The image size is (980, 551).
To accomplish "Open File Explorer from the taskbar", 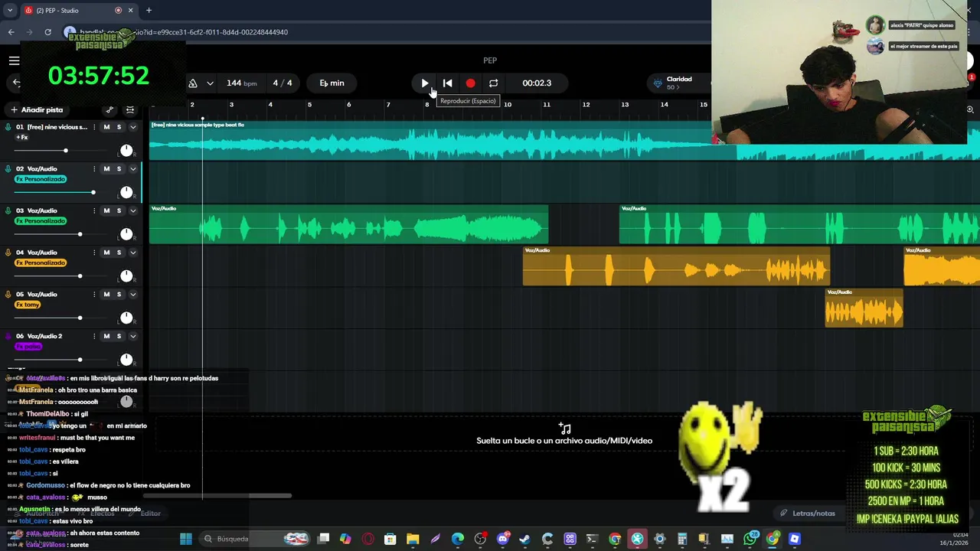I will (413, 539).
